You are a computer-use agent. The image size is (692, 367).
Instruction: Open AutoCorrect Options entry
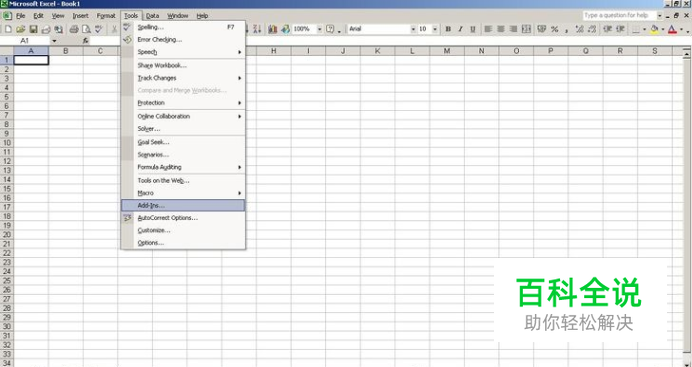183,218
